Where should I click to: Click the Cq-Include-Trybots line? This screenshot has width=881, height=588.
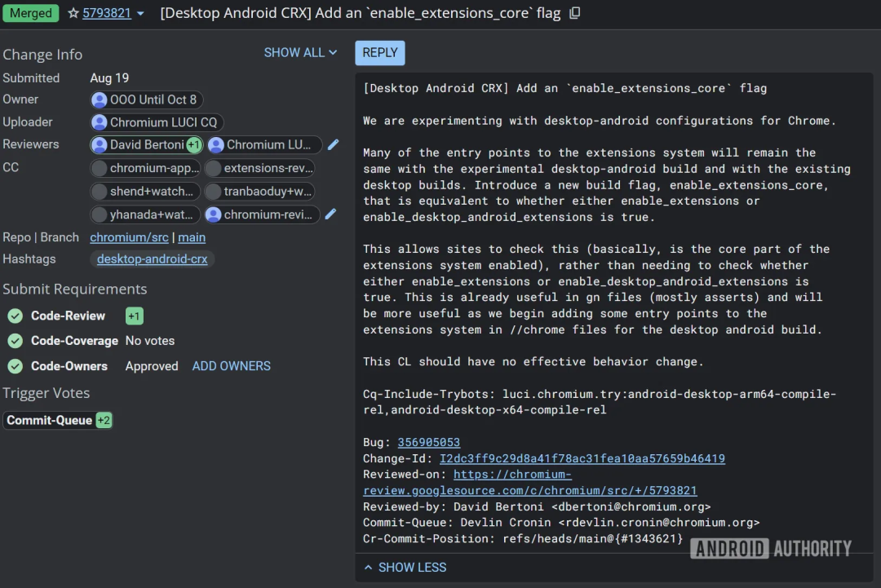(600, 402)
